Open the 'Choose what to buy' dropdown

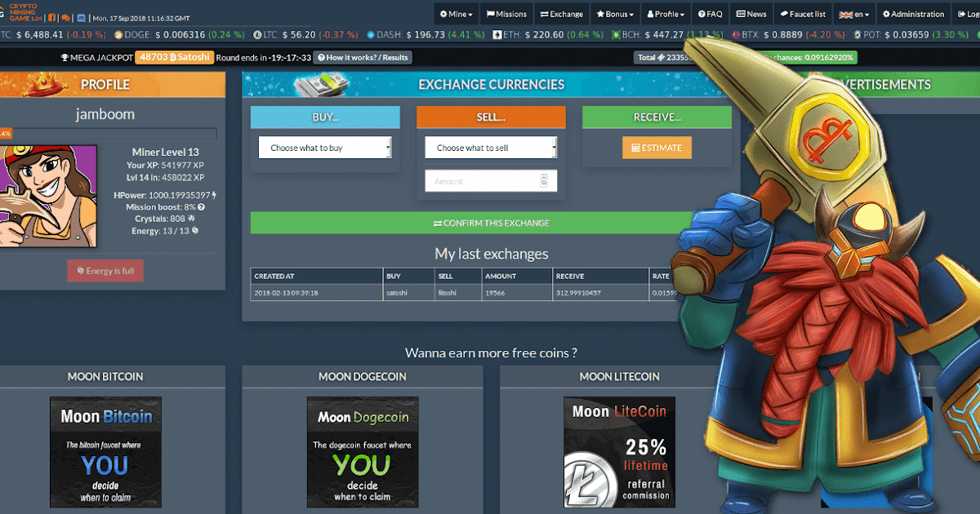pos(325,148)
